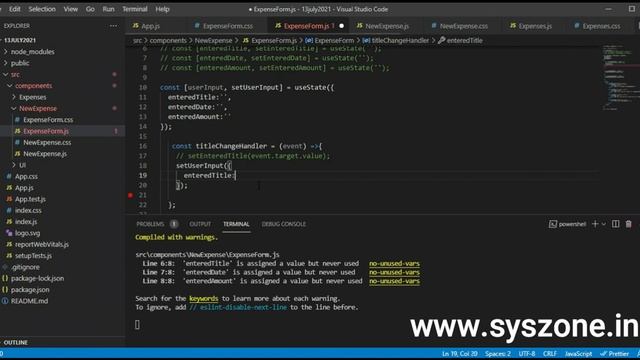Open .gitignore in the explorer
Image resolution: width=640 pixels, height=360 pixels.
[x=25, y=267]
